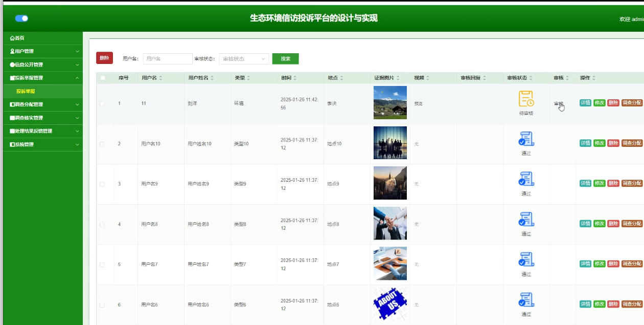This screenshot has height=325, width=644.
Task: Click the green 搜索 button
Action: 285,59
